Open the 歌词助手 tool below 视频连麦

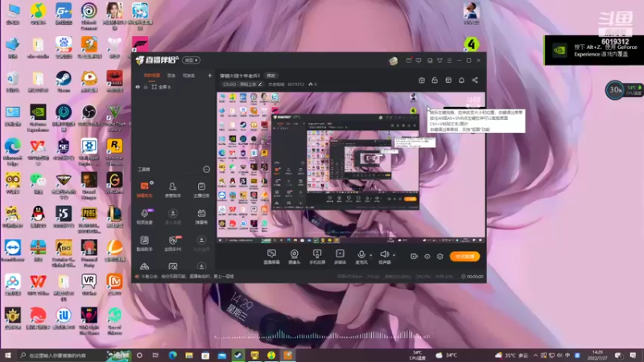pos(145,243)
